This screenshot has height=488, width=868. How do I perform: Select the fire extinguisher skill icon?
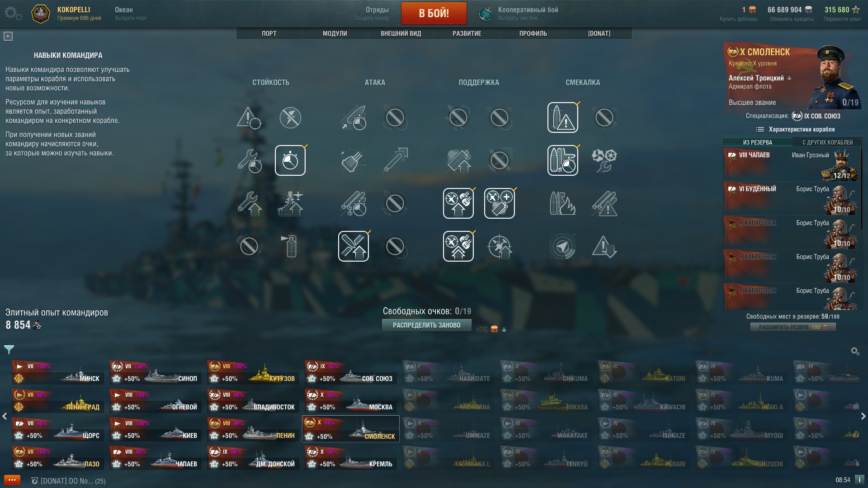290,246
